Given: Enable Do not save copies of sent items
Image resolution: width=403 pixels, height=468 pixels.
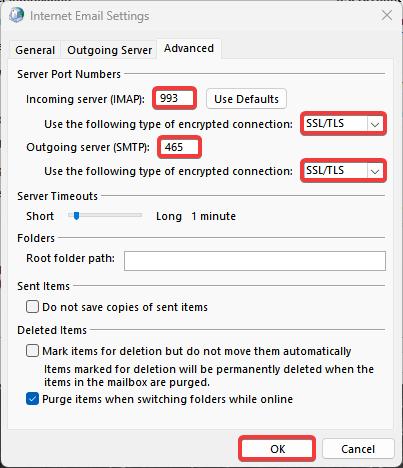Looking at the screenshot, I should click(x=32, y=307).
